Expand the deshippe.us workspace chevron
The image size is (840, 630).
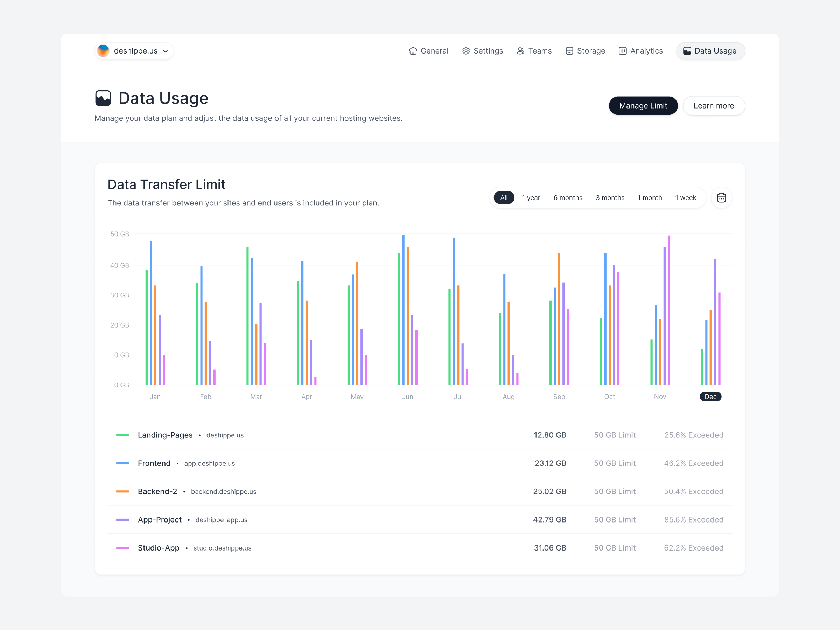pos(166,51)
